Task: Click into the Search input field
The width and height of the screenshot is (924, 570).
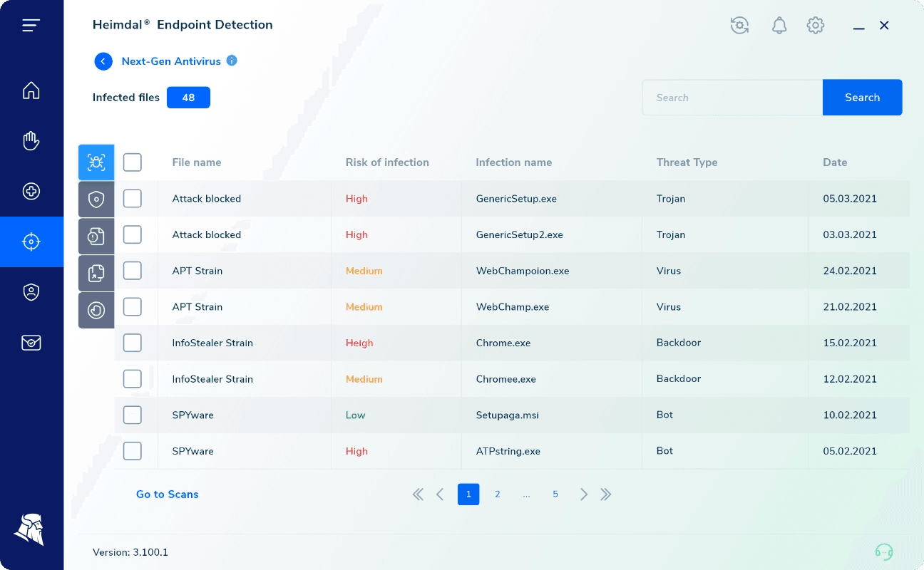Action: coord(731,98)
